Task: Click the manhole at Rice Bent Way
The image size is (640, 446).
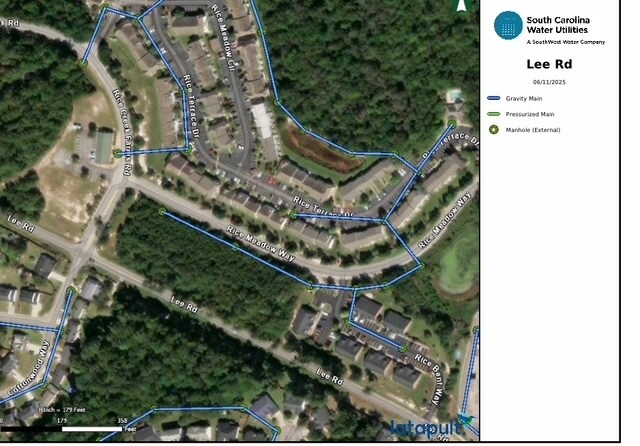Action: pos(403,348)
